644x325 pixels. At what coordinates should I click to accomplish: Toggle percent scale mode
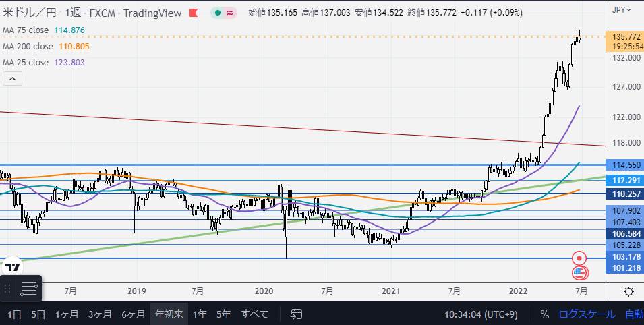tap(545, 314)
